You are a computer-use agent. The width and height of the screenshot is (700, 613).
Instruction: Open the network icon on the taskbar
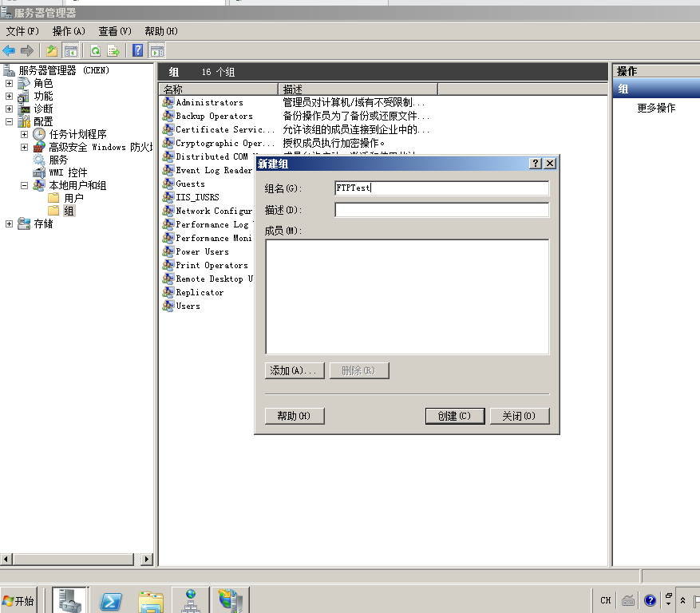[x=191, y=600]
